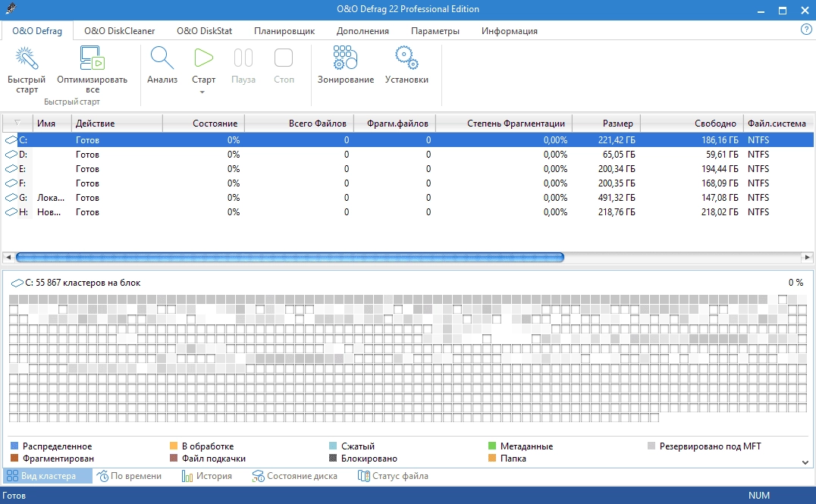This screenshot has width=816, height=504.
Task: Sort by Всего Файлов column
Action: point(300,124)
